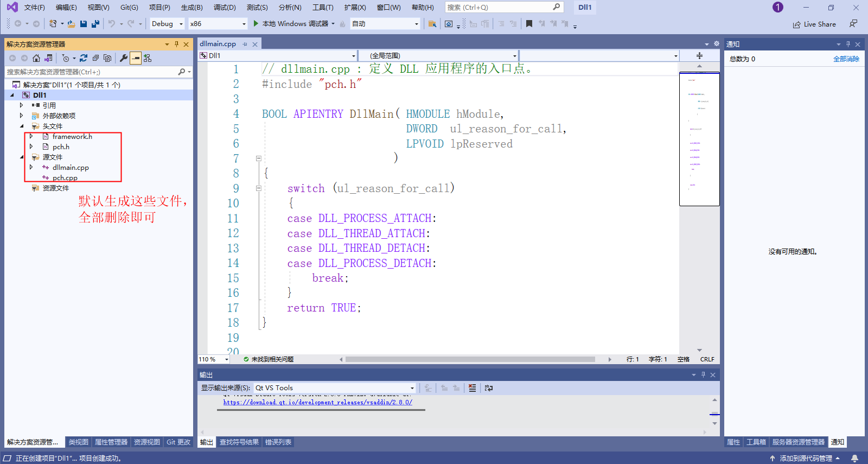Click View Class Diagram icon in Solution Explorer

click(x=148, y=58)
